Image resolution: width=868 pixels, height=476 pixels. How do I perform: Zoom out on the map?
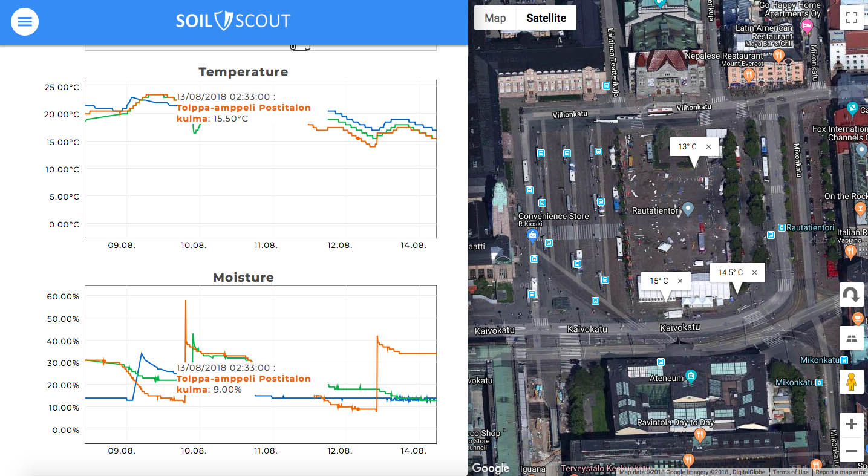851,451
